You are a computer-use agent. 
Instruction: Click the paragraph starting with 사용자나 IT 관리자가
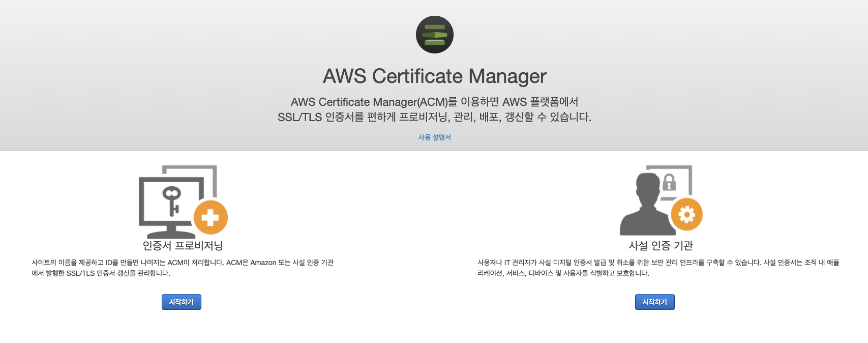point(659,268)
